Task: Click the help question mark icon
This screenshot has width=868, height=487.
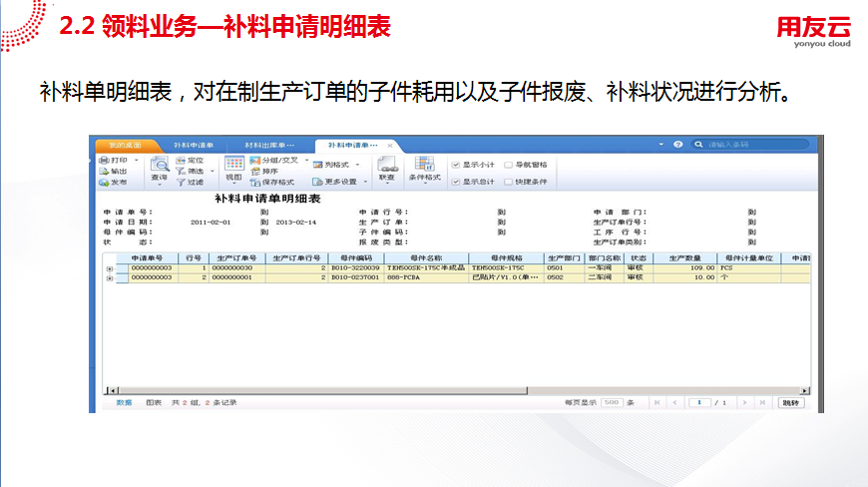Action: [678, 145]
